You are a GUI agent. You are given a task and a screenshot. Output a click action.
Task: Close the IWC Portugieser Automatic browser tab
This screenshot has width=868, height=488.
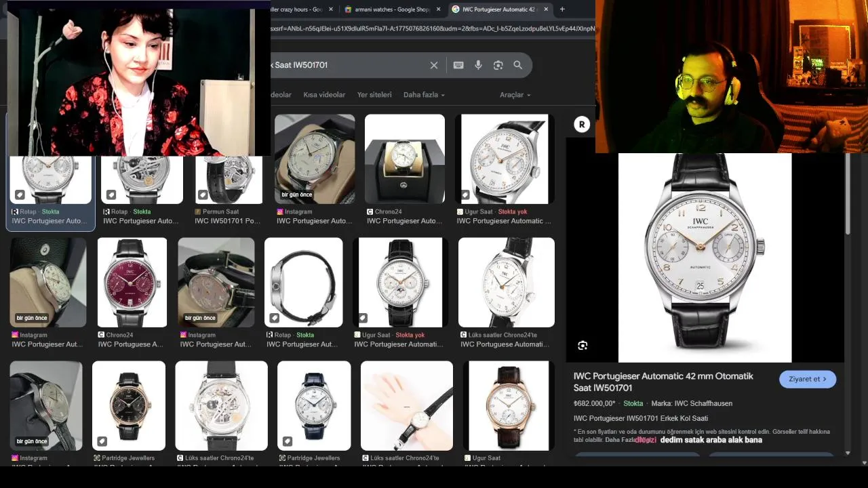point(545,9)
